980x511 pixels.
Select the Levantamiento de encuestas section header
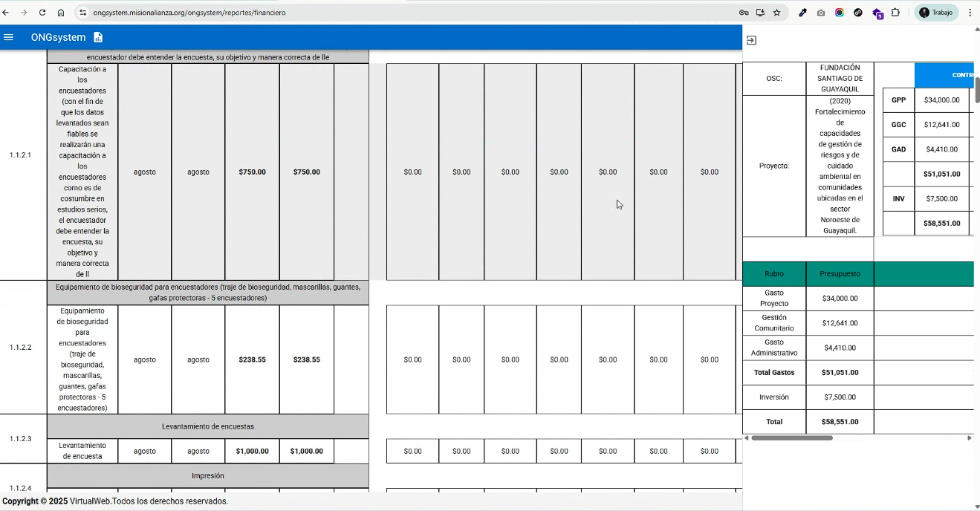pyautogui.click(x=207, y=426)
